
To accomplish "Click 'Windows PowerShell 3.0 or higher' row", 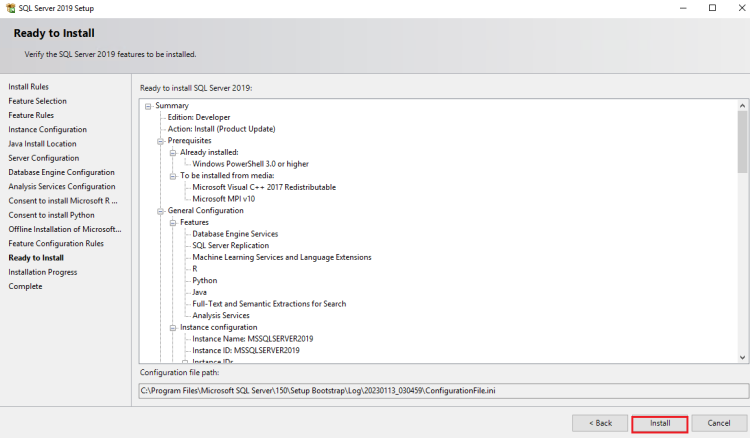I will point(250,164).
